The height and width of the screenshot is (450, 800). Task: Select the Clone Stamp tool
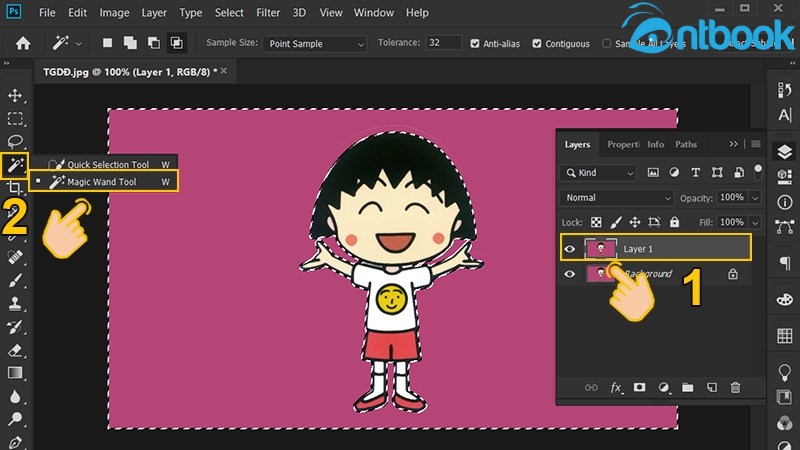pos(15,304)
